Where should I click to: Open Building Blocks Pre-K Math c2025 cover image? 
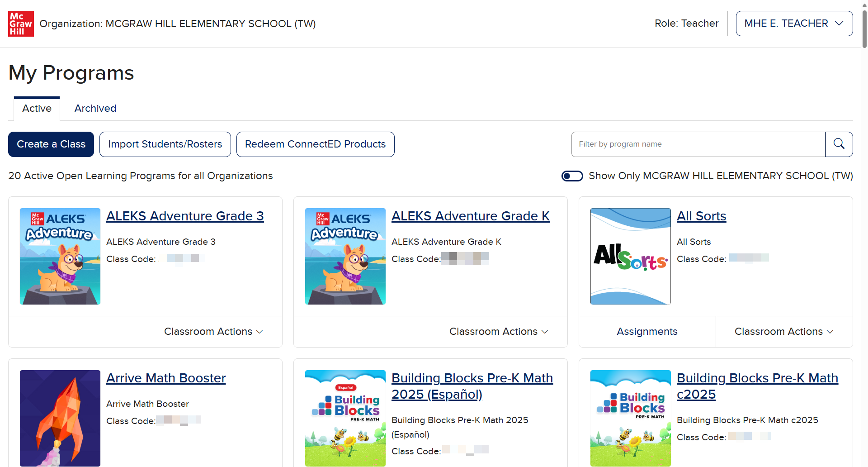(x=631, y=418)
